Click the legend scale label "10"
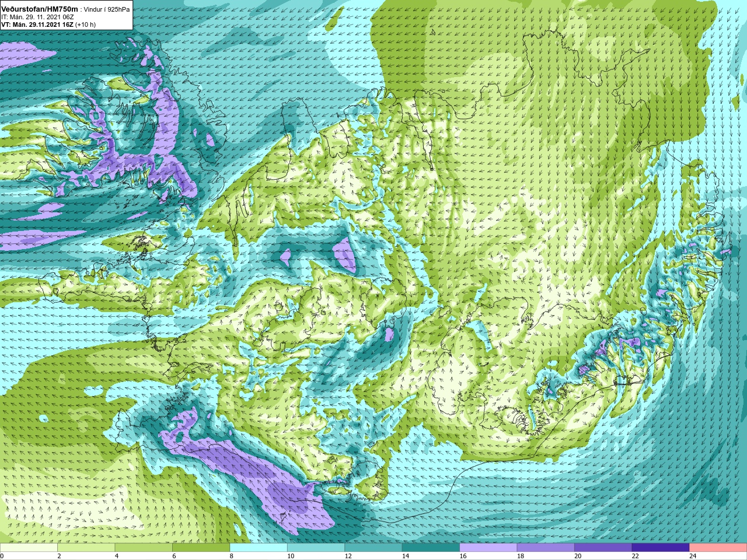 [x=291, y=556]
